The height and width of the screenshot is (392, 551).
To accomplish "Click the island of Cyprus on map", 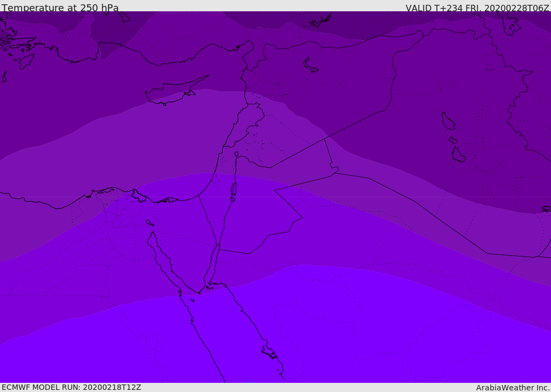I will coord(176,91).
